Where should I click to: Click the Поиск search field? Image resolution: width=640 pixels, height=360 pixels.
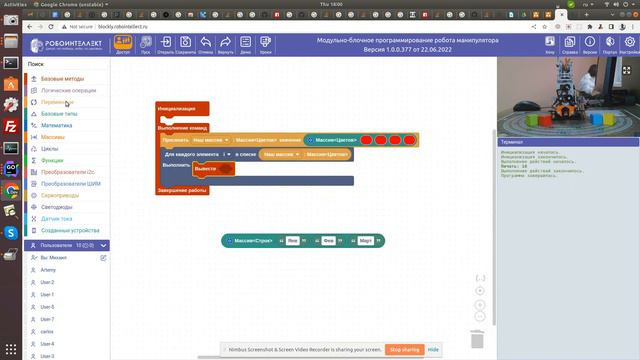click(67, 64)
